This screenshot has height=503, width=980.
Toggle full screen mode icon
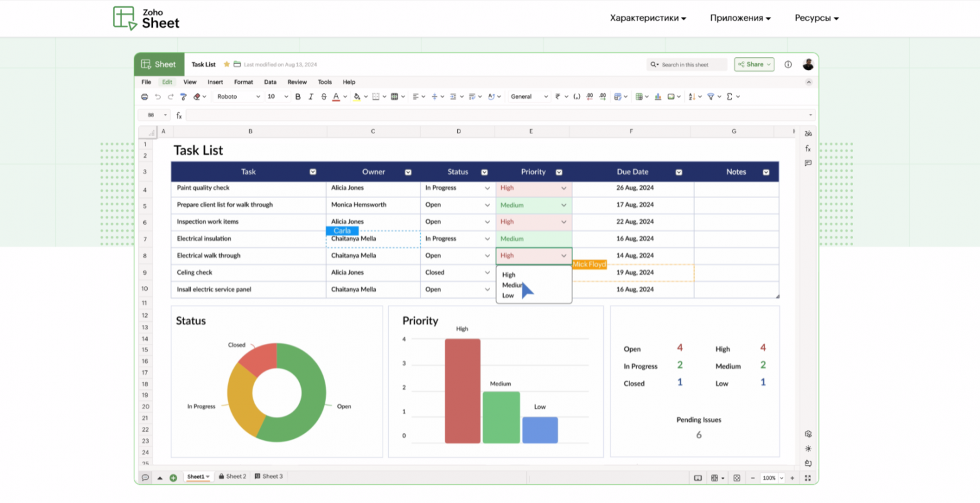(808, 478)
